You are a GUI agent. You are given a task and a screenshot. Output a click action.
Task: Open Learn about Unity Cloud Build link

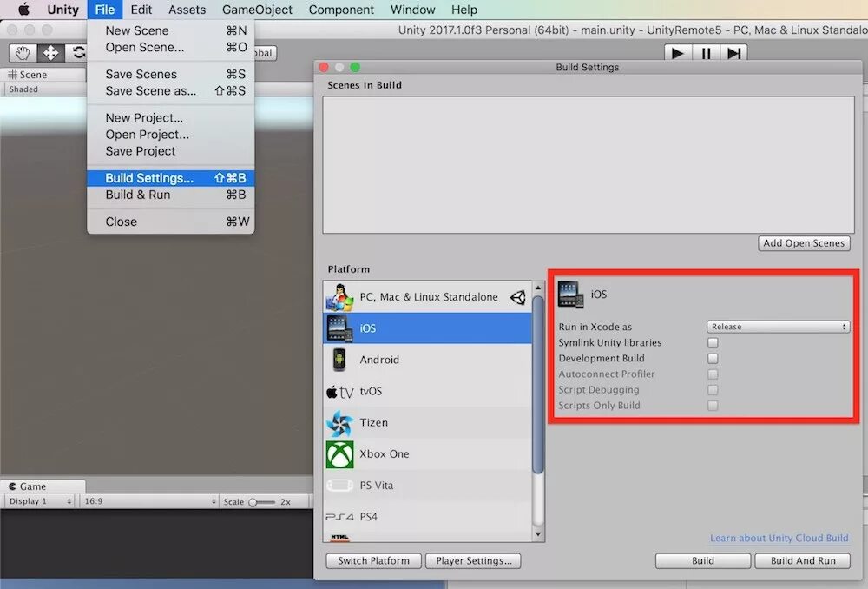coord(779,538)
